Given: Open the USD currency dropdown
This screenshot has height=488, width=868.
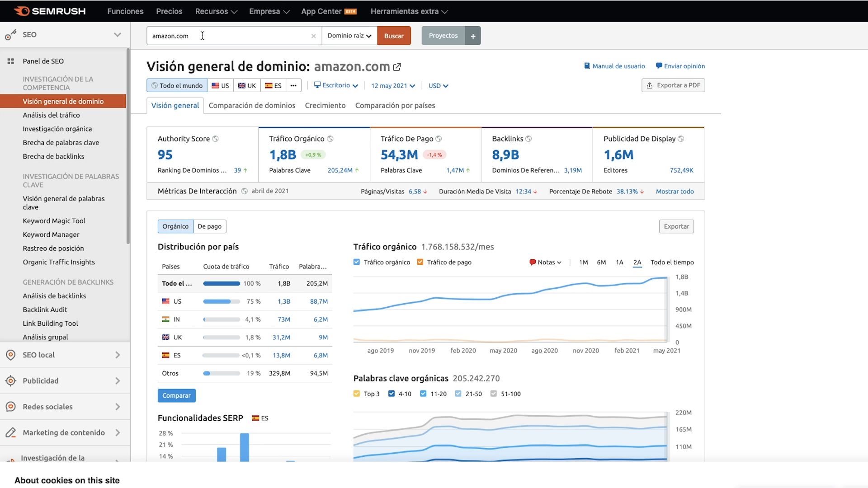Looking at the screenshot, I should pyautogui.click(x=438, y=85).
